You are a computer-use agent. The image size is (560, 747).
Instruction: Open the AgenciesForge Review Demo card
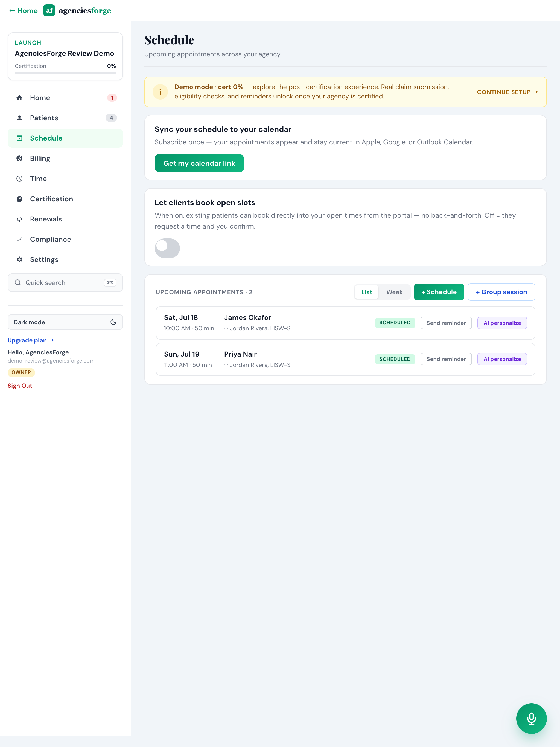click(x=65, y=56)
